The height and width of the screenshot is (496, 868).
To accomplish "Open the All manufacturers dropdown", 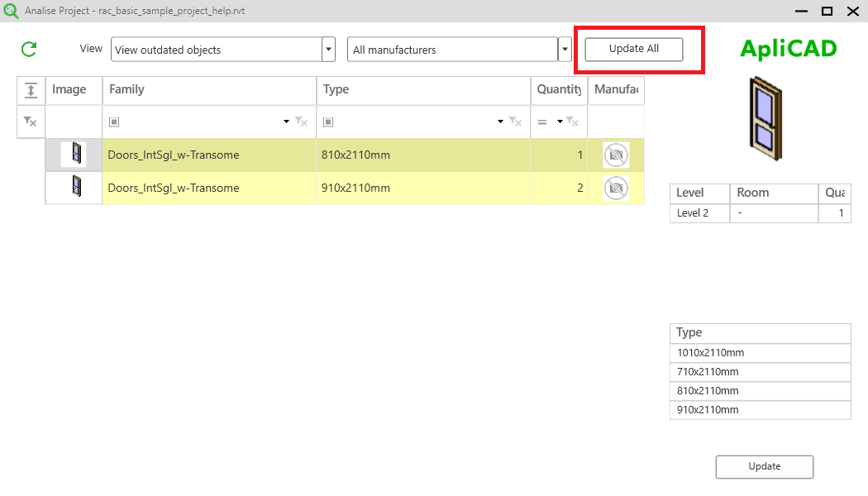I will [x=565, y=50].
